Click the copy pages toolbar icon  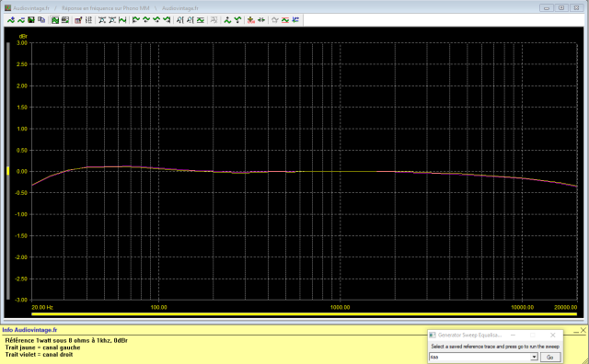41,20
